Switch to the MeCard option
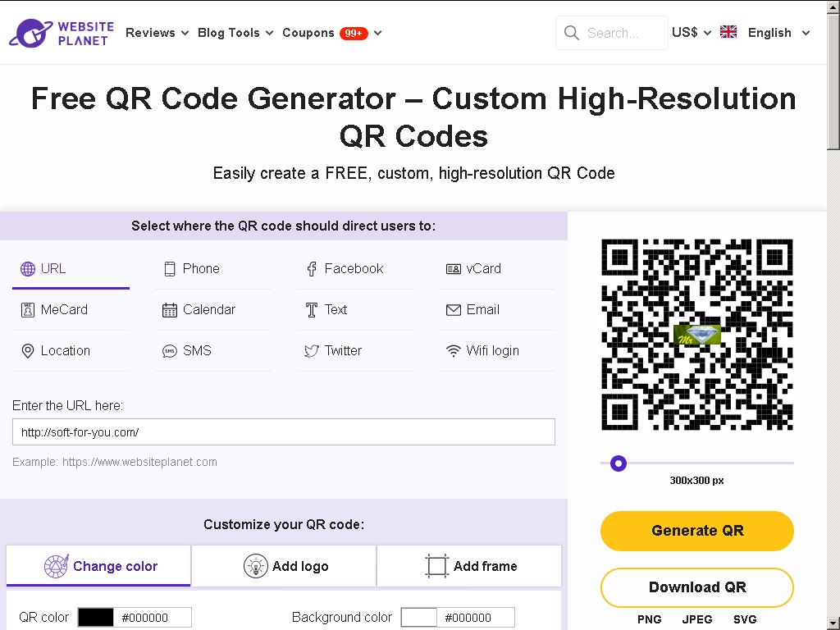This screenshot has width=840, height=630. tap(71, 309)
